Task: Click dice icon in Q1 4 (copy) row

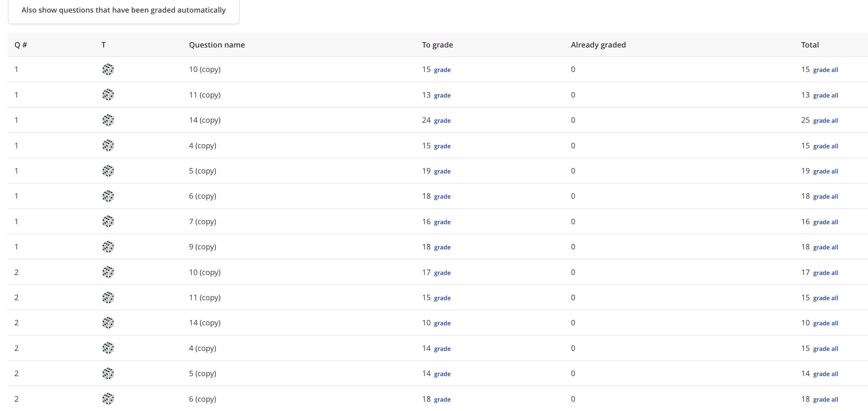Action: (108, 145)
